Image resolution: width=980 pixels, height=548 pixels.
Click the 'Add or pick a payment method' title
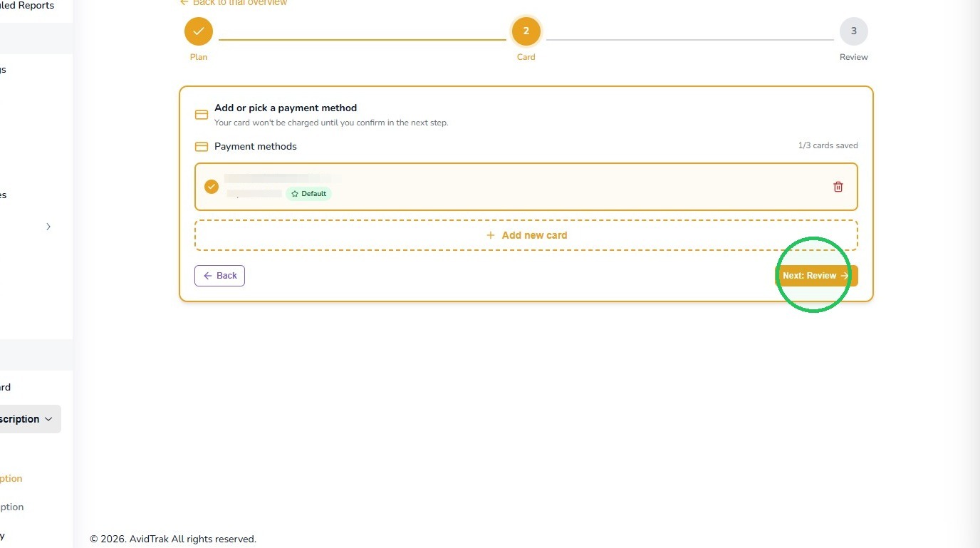point(286,108)
